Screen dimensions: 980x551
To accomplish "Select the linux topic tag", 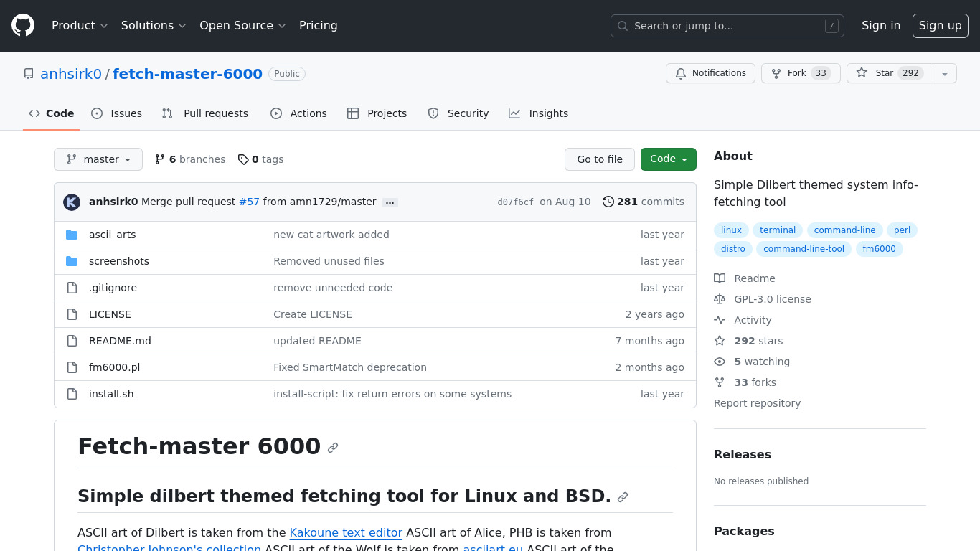I will click(x=731, y=230).
